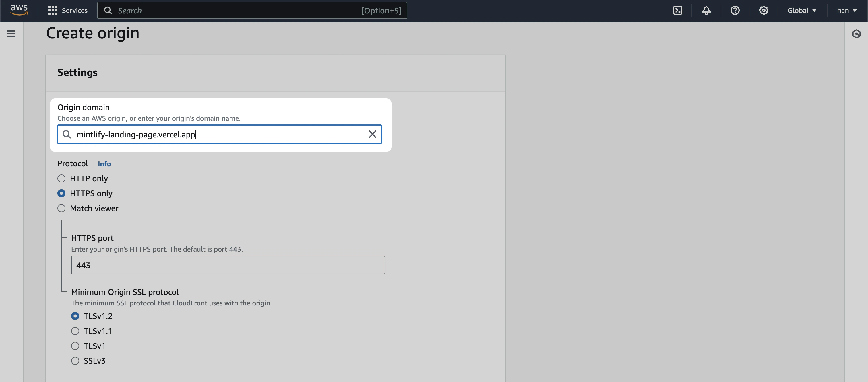
Task: Click the Settings section heading
Action: [77, 72]
